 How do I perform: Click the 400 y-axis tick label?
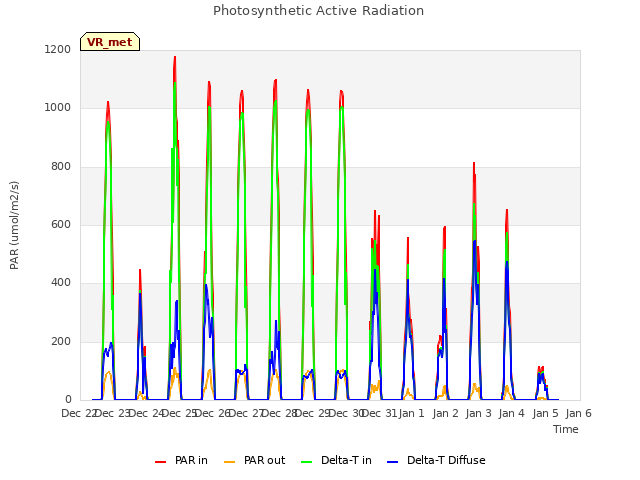61,283
